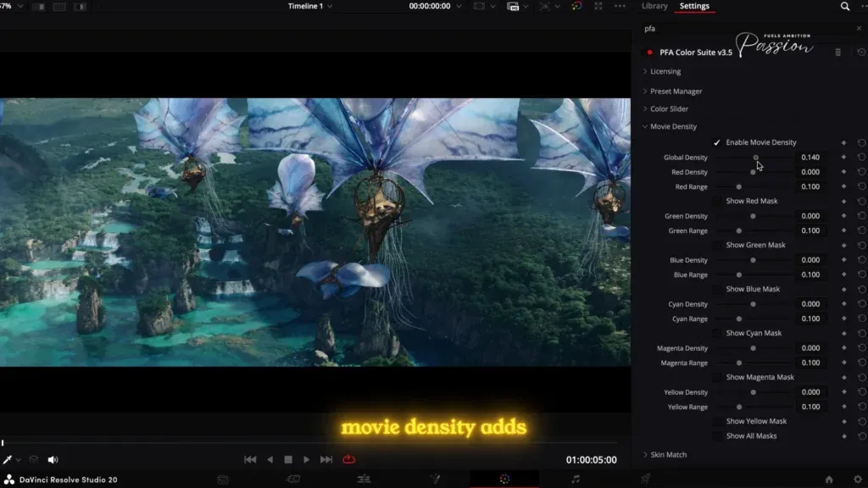868x488 pixels.
Task: Open the Media page icon
Action: coord(223,480)
